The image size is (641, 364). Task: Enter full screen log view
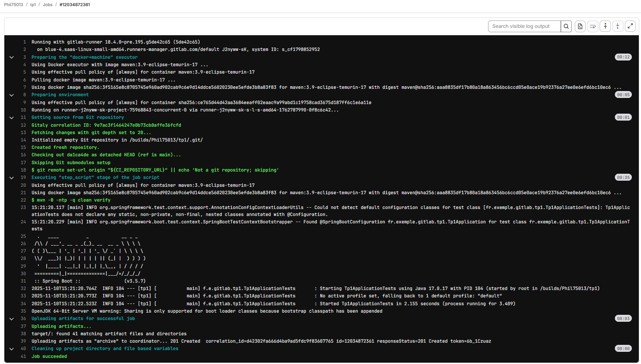click(x=630, y=26)
